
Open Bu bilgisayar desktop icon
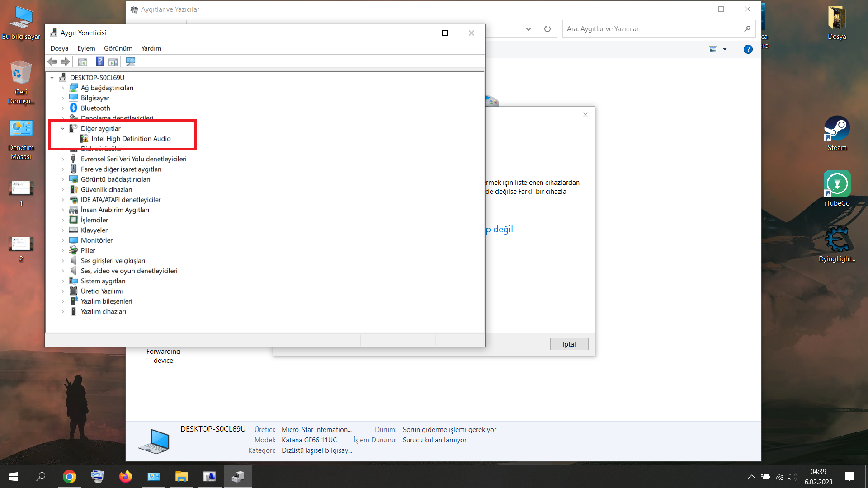coord(21,23)
